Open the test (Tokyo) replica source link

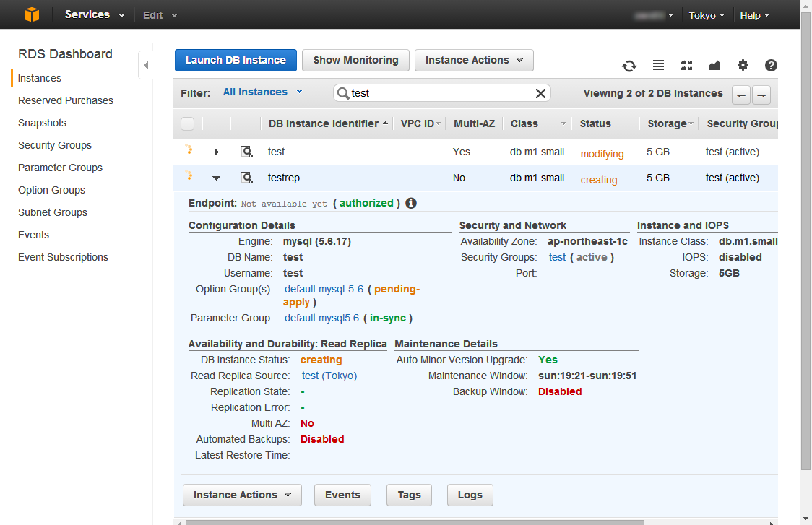329,376
